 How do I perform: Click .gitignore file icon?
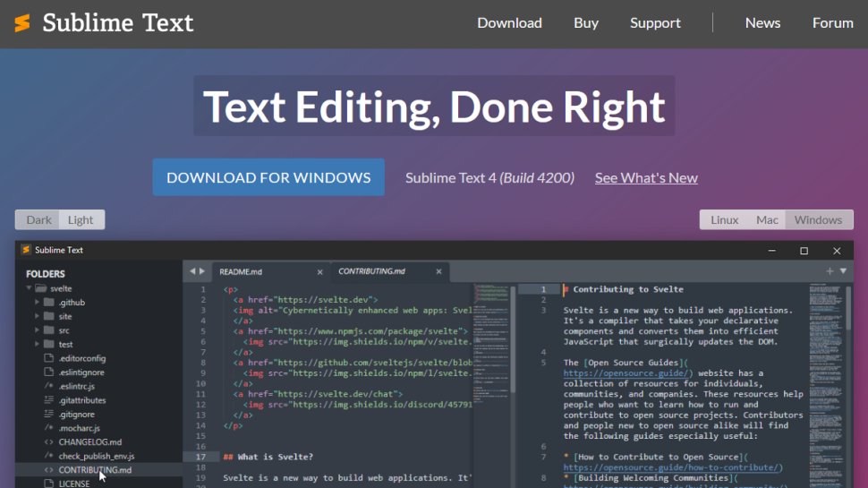(x=48, y=414)
